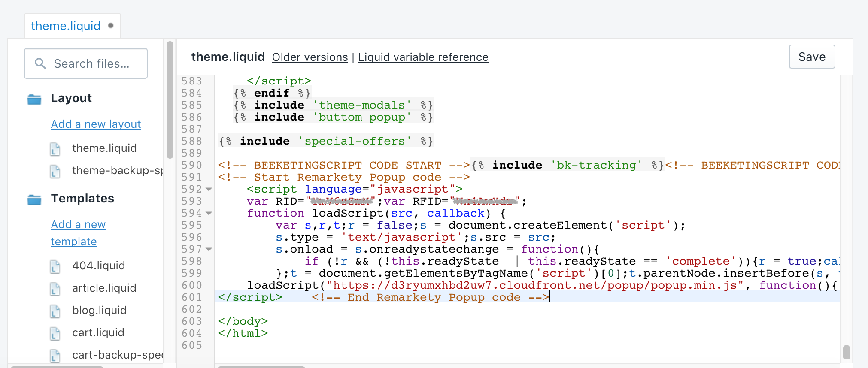Viewport: 868px width, 368px height.
Task: Click the sidebar vertical scrollbar thumb
Action: pyautogui.click(x=170, y=100)
